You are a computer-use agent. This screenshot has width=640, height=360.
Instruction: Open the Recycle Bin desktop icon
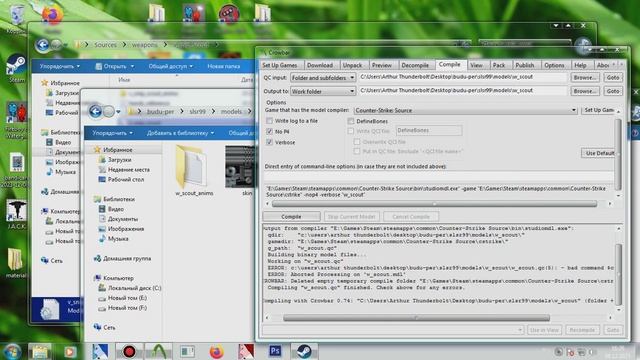coord(16,16)
